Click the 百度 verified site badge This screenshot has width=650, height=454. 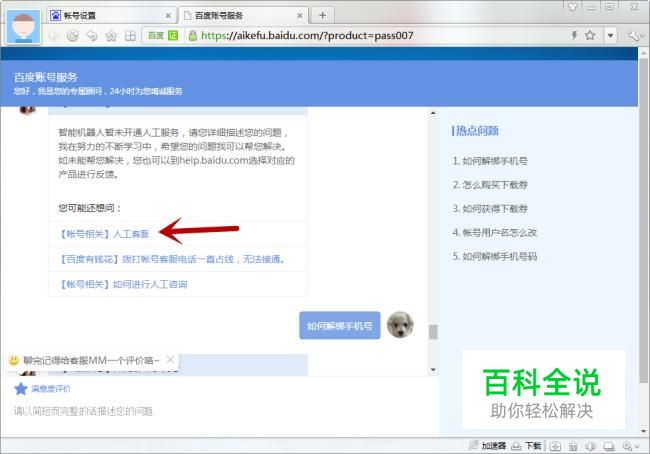[163, 36]
